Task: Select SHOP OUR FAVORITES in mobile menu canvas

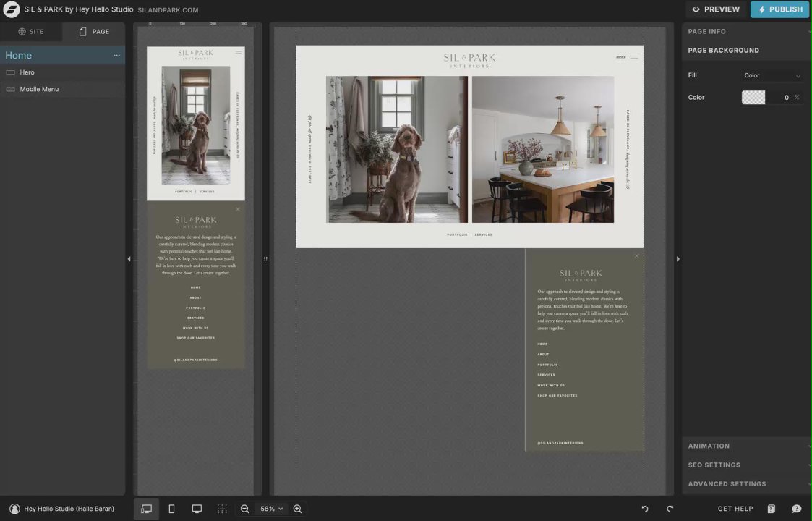Action: (x=196, y=338)
